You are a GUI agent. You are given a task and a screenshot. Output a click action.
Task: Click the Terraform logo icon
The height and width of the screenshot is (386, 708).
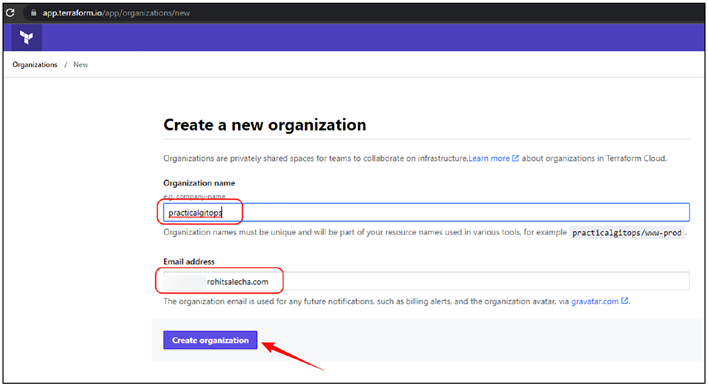click(x=27, y=37)
